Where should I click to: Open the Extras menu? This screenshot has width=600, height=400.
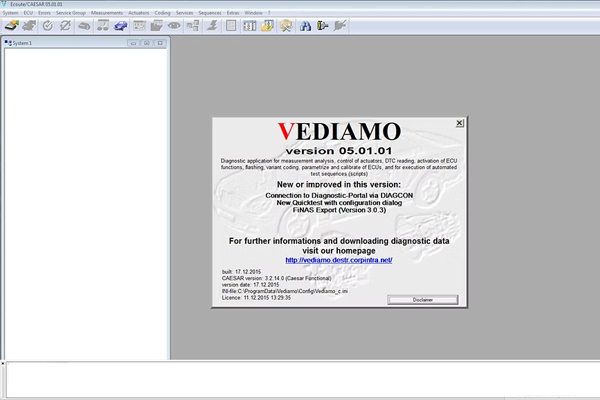point(233,12)
